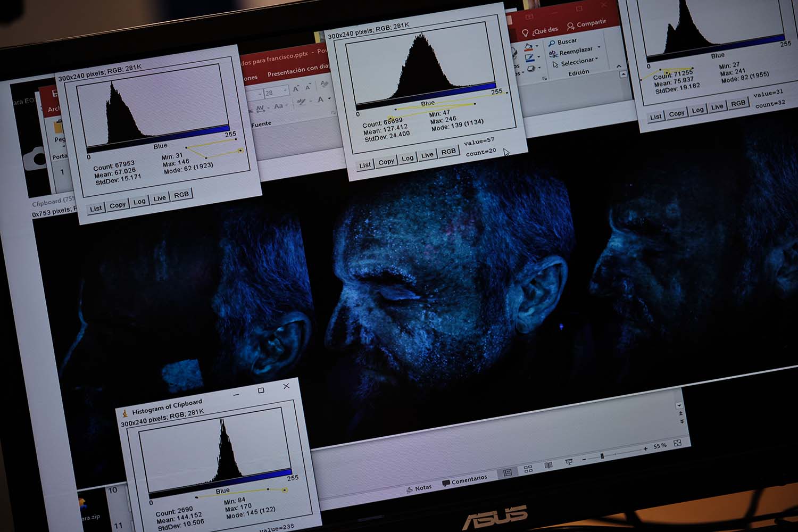Click List in the Count 68699 histogram

pos(365,165)
